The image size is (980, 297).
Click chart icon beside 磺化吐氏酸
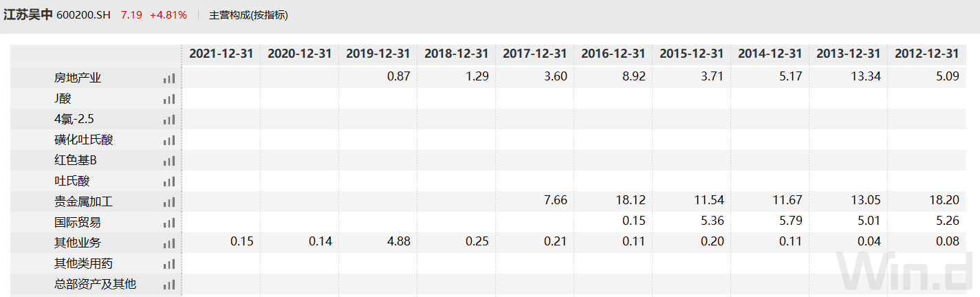pos(169,140)
